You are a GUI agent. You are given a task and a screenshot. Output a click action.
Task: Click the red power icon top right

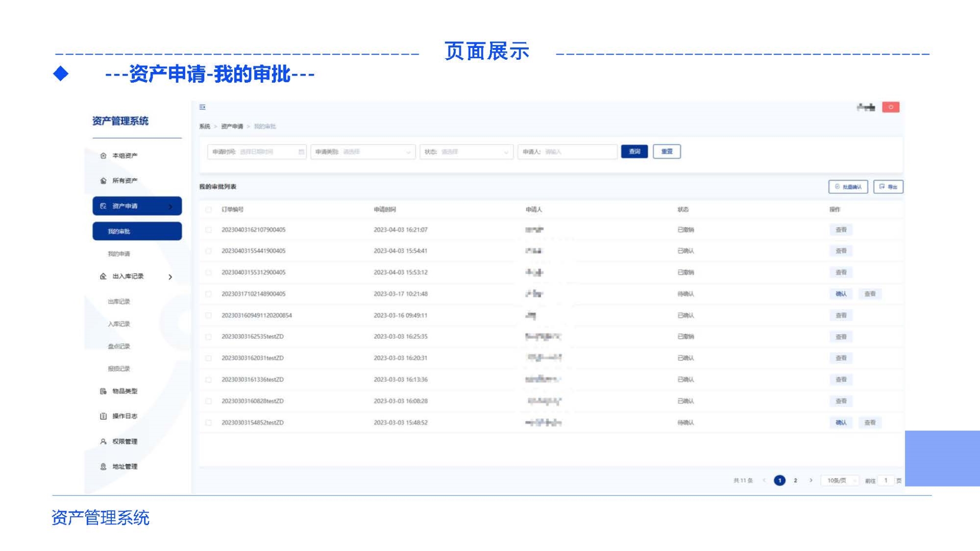891,107
